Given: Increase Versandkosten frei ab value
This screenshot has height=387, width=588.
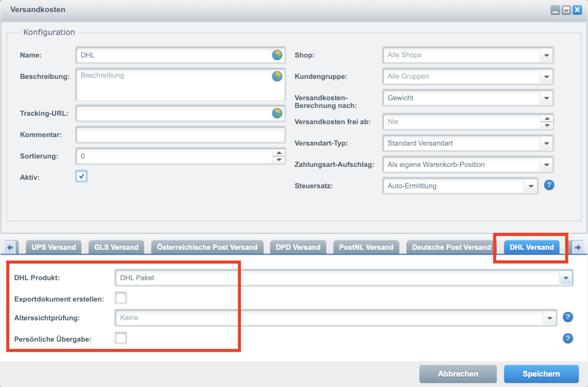Looking at the screenshot, I should [x=547, y=118].
